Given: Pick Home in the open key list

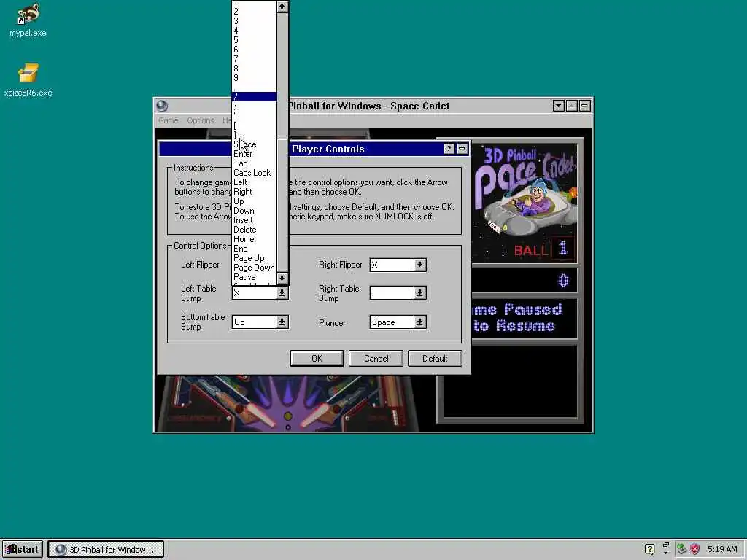Looking at the screenshot, I should (254, 239).
